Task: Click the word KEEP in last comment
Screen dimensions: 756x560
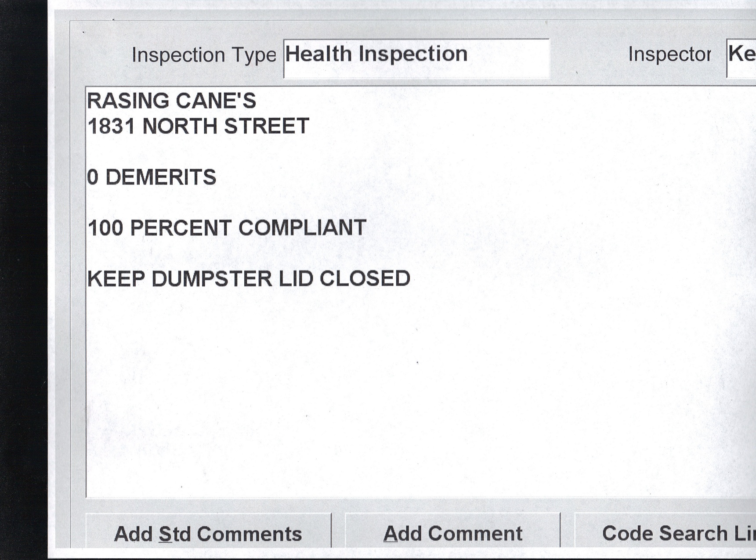Action: coord(116,279)
